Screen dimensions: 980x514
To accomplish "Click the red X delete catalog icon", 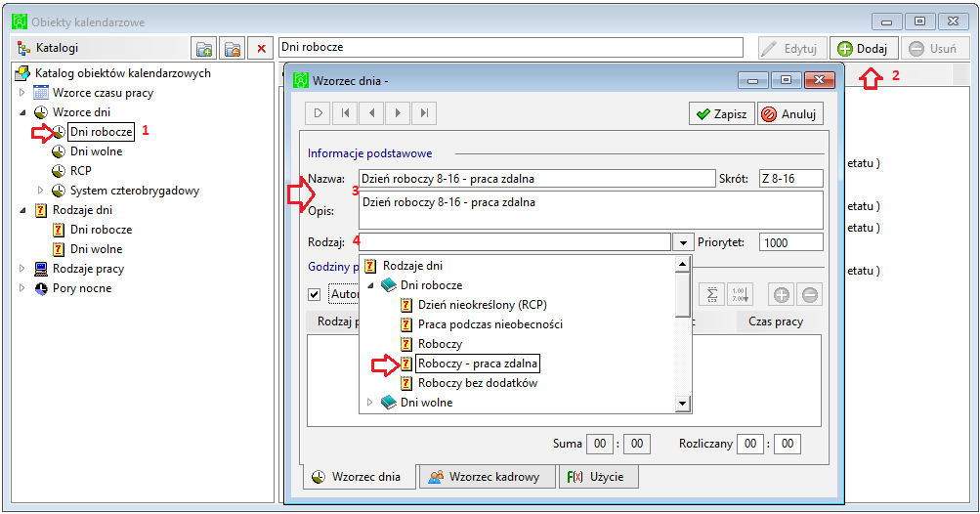I will click(261, 49).
